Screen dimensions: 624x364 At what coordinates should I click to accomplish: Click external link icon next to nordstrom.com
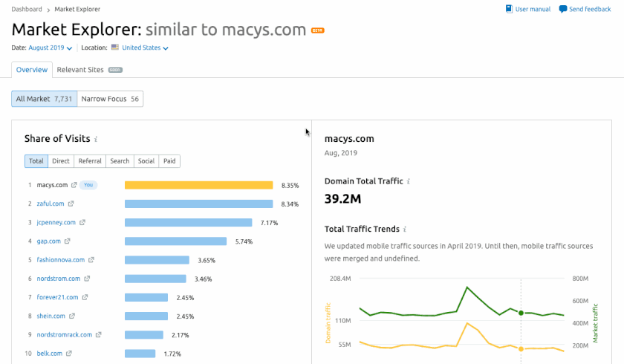pos(87,279)
